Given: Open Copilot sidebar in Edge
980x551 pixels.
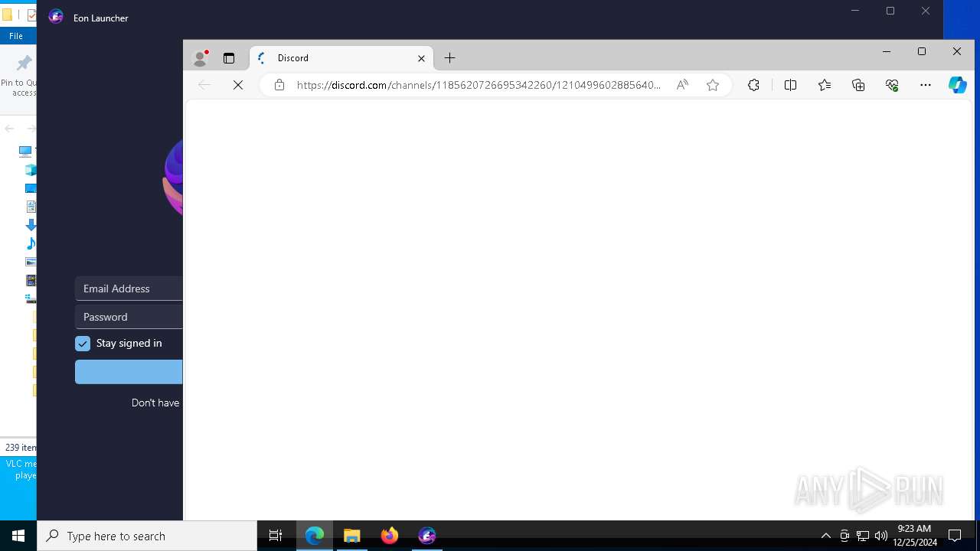Looking at the screenshot, I should tap(958, 85).
